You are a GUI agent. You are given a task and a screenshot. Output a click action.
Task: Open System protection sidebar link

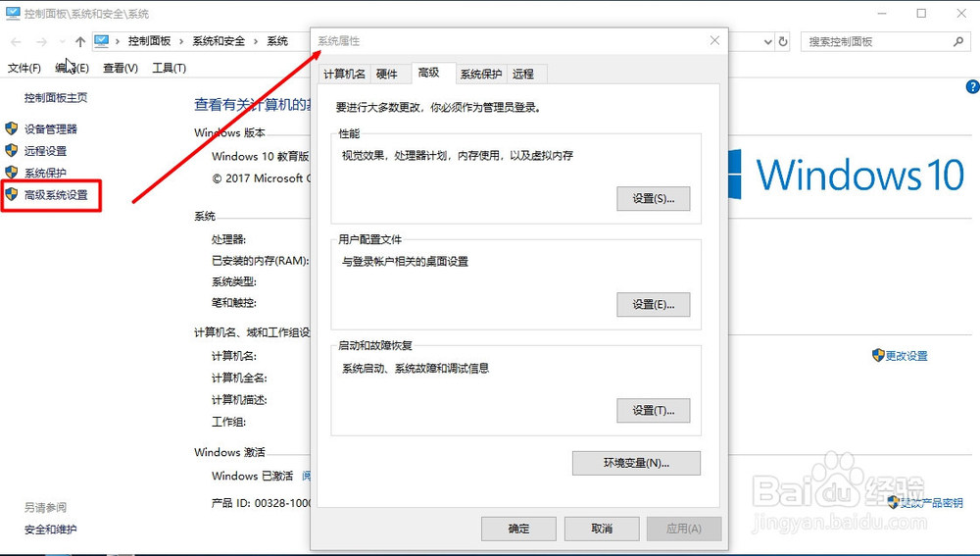pos(45,173)
